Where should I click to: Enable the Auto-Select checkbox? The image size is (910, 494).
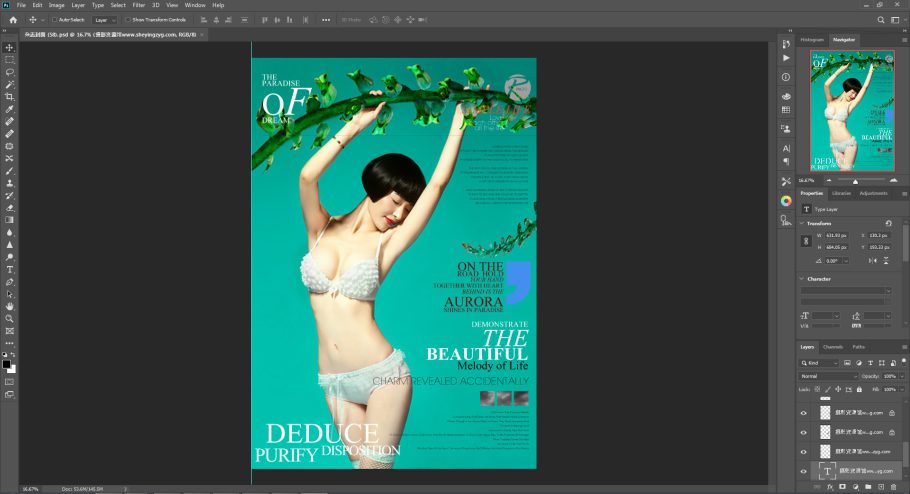55,20
